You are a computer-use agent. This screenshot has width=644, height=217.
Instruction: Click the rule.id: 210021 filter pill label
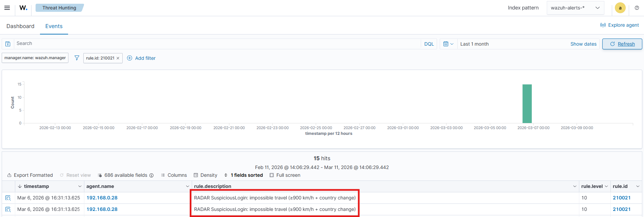(x=100, y=58)
